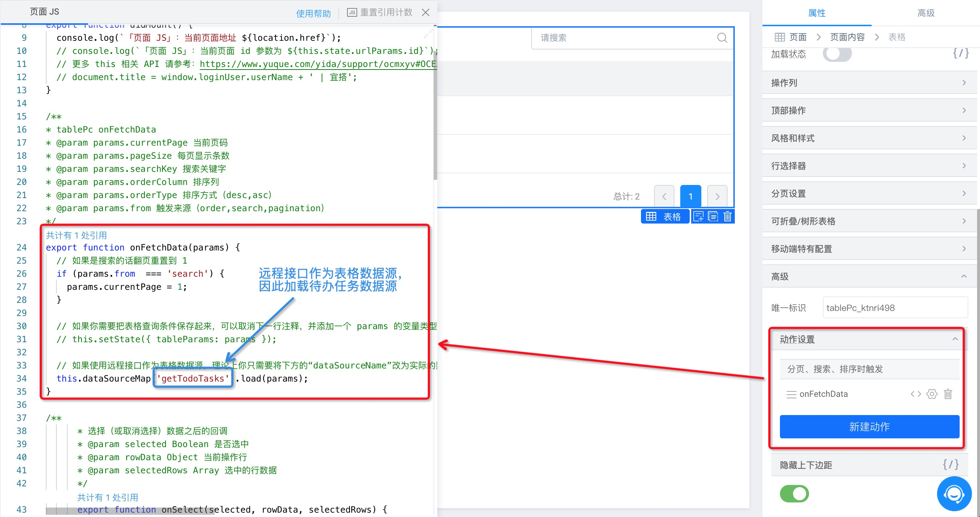Click the onFetchData function name on line 24
Screen dimensions: 980x517
coord(159,248)
